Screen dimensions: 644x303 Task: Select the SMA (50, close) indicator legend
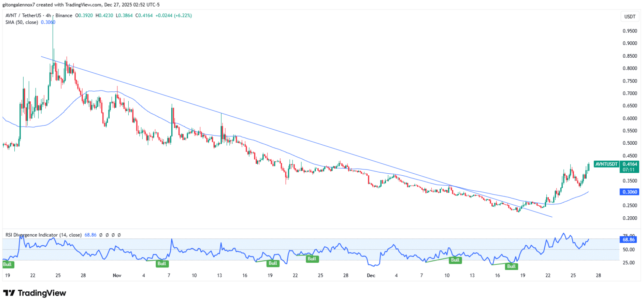22,22
